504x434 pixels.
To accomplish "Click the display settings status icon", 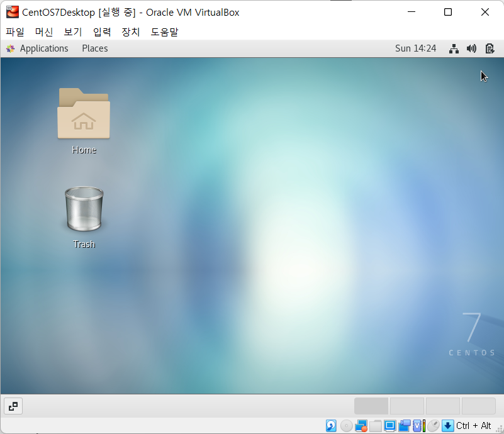I will point(390,426).
